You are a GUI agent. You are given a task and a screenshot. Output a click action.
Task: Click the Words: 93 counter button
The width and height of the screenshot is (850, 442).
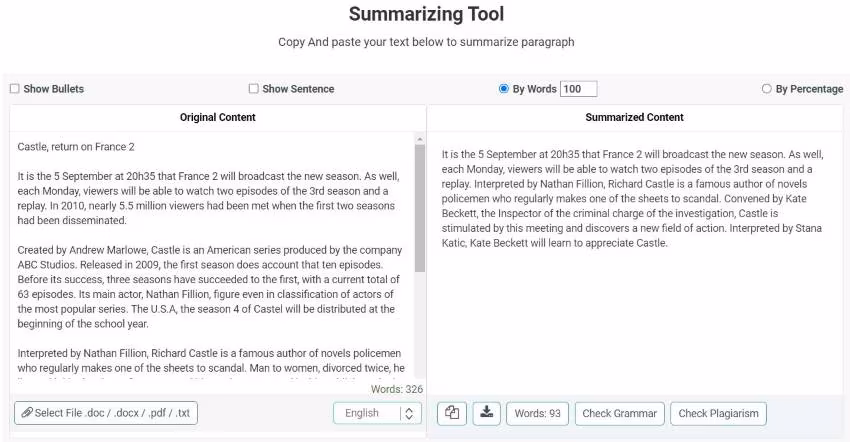coord(537,413)
